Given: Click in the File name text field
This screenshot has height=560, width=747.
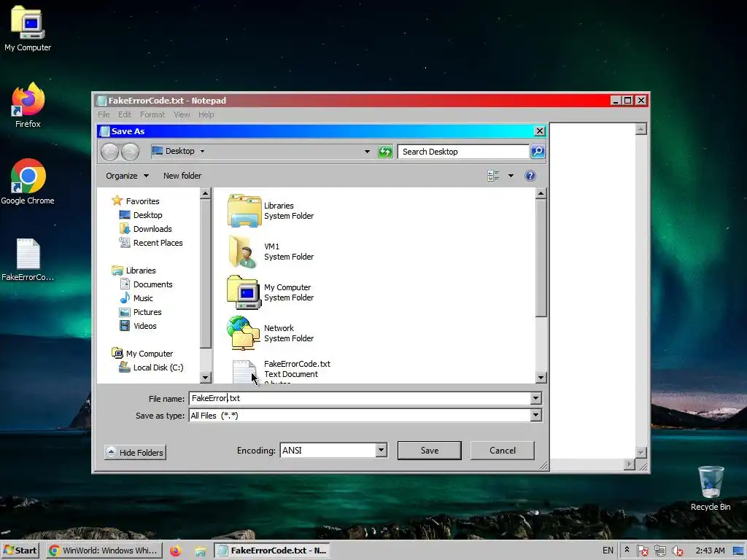Looking at the screenshot, I should 360,398.
